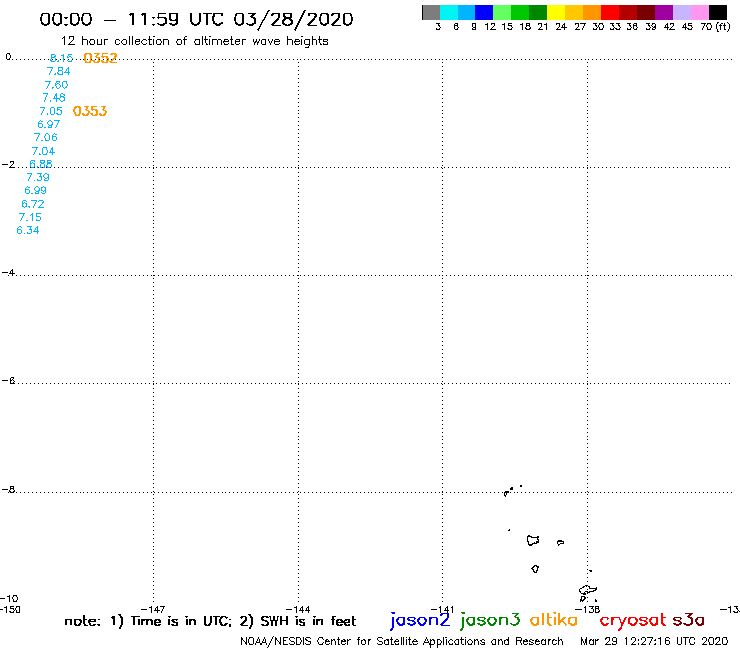Click the gray swatch in the color scale
Image resolution: width=740 pixels, height=650 pixels.
pos(431,12)
